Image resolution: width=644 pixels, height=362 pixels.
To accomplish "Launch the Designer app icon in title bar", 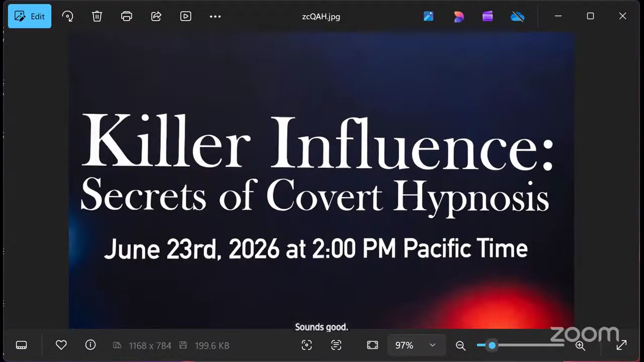I will pyautogui.click(x=429, y=16).
